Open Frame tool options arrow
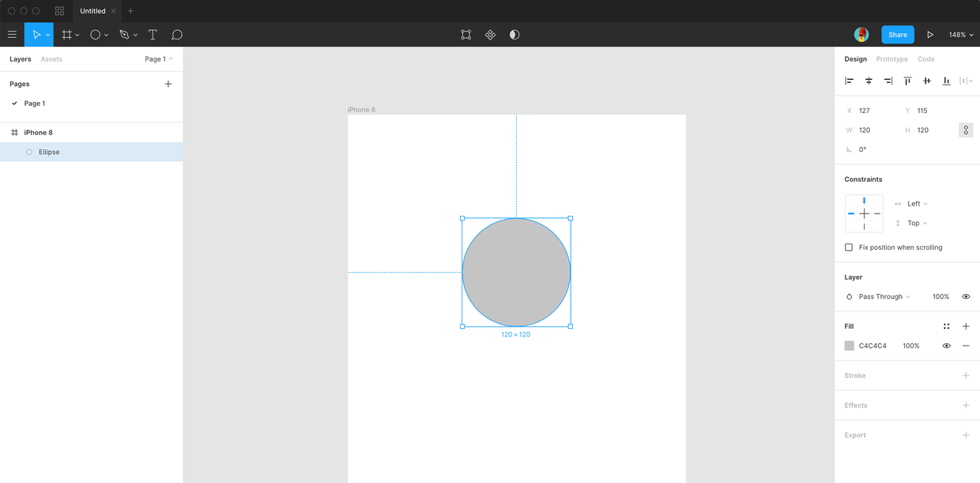 pos(77,36)
